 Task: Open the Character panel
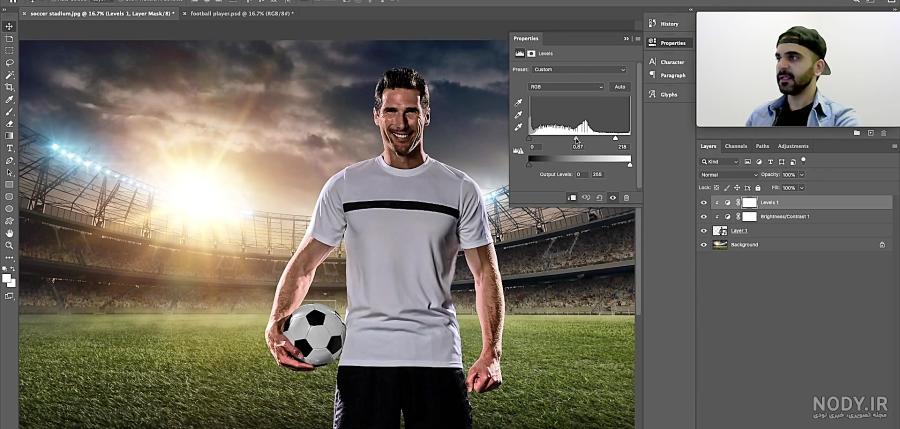point(666,62)
